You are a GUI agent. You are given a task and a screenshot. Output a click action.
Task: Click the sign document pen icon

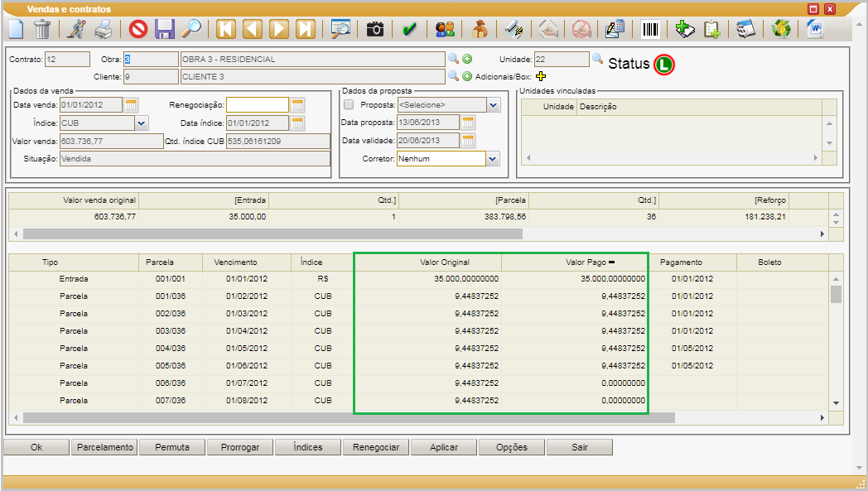click(514, 29)
